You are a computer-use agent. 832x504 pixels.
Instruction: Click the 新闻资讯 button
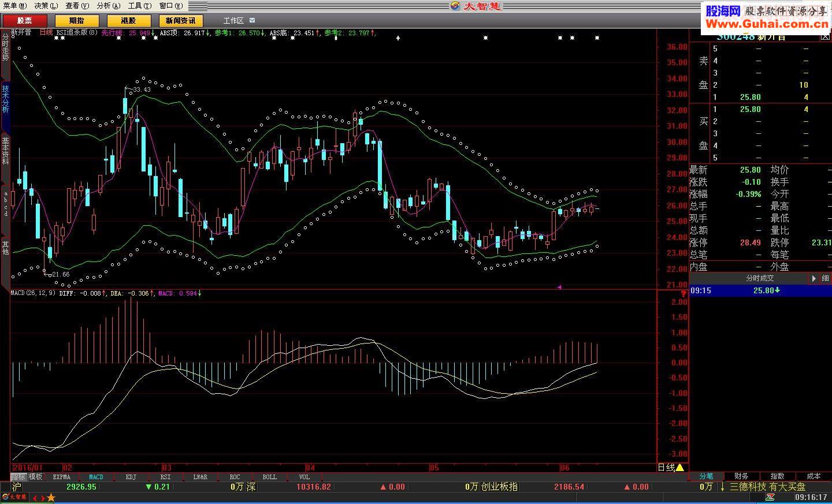[180, 20]
